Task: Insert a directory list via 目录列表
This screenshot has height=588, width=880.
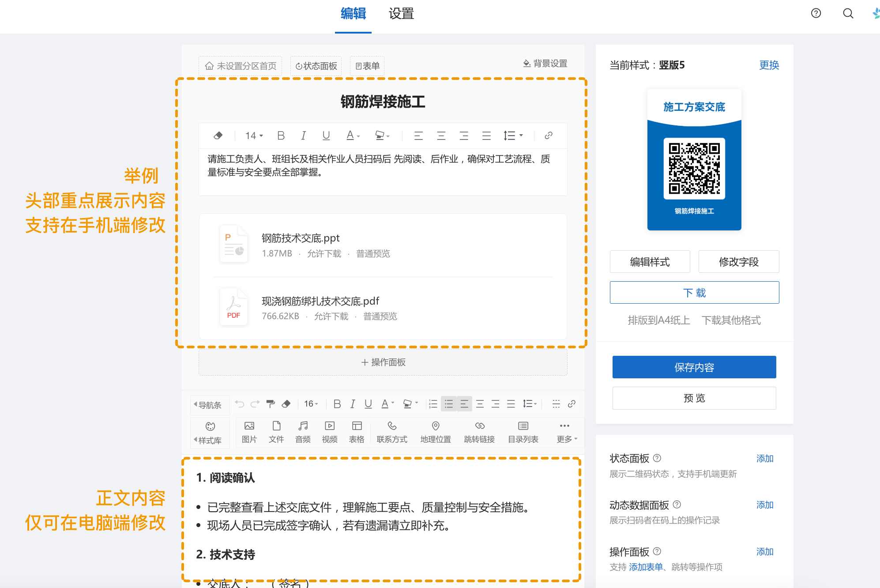Action: tap(523, 432)
